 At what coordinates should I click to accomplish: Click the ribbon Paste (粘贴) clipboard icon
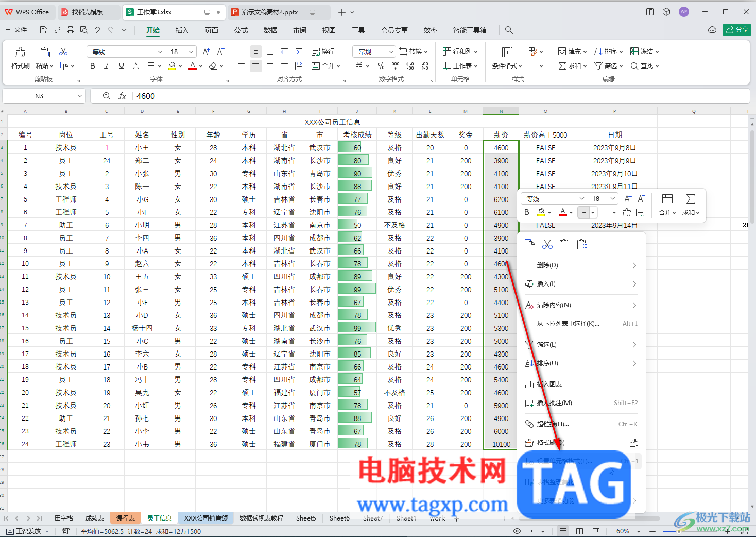pos(44,52)
